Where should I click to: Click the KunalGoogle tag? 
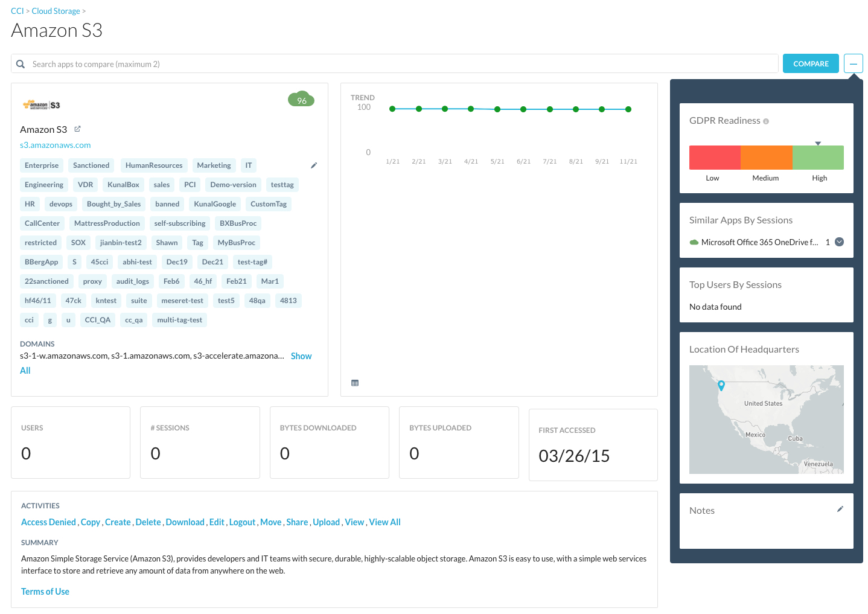(215, 204)
